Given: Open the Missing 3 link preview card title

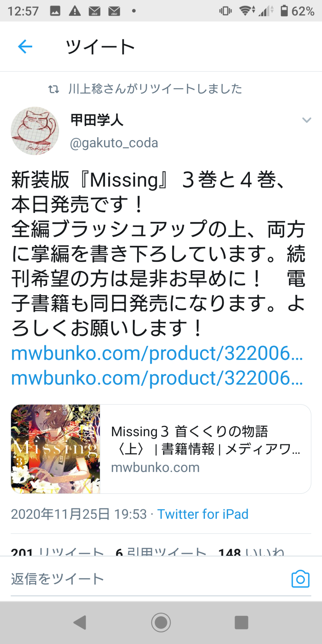Looking at the screenshot, I should [205, 440].
